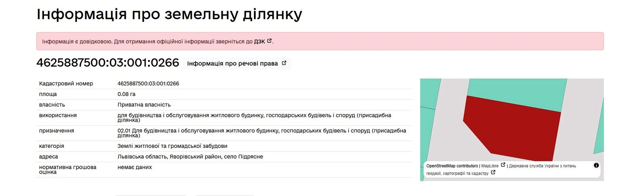Image resolution: width=644 pixels, height=196 pixels.
Task: Click the external link icon after MapLibre
Action: pyautogui.click(x=503, y=165)
